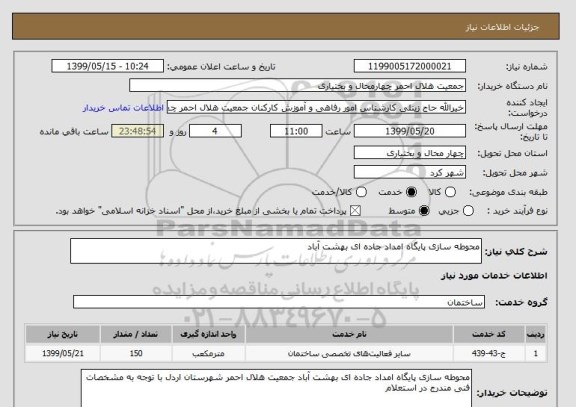Click row number cell 1

tap(536, 354)
